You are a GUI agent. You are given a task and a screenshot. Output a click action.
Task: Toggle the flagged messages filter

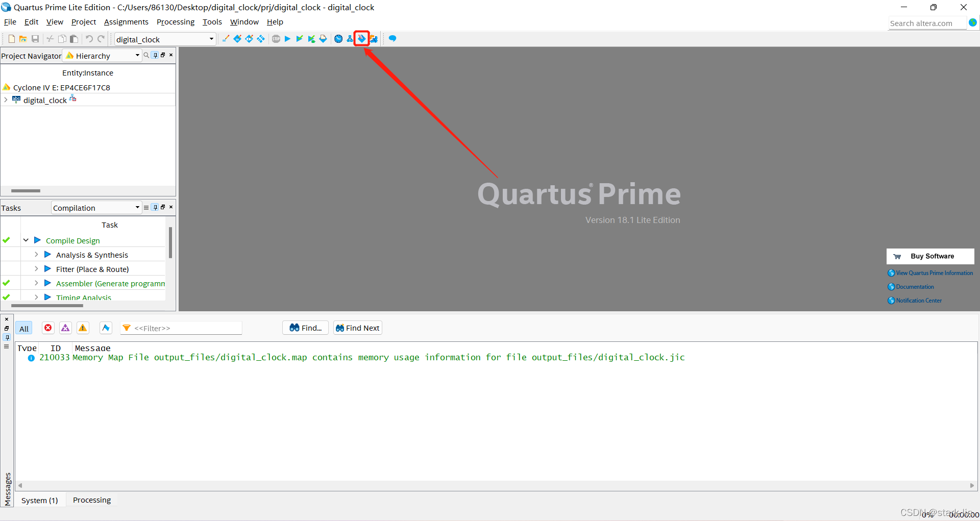point(106,328)
